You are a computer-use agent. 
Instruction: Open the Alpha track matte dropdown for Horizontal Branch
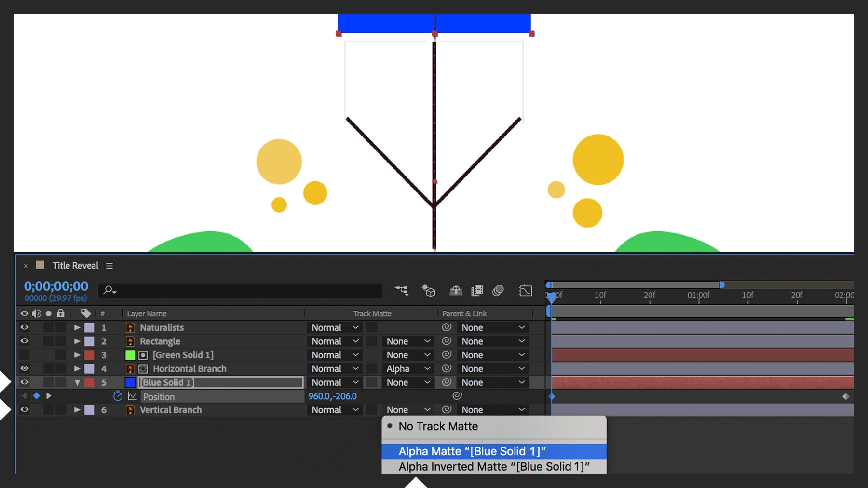click(407, 368)
